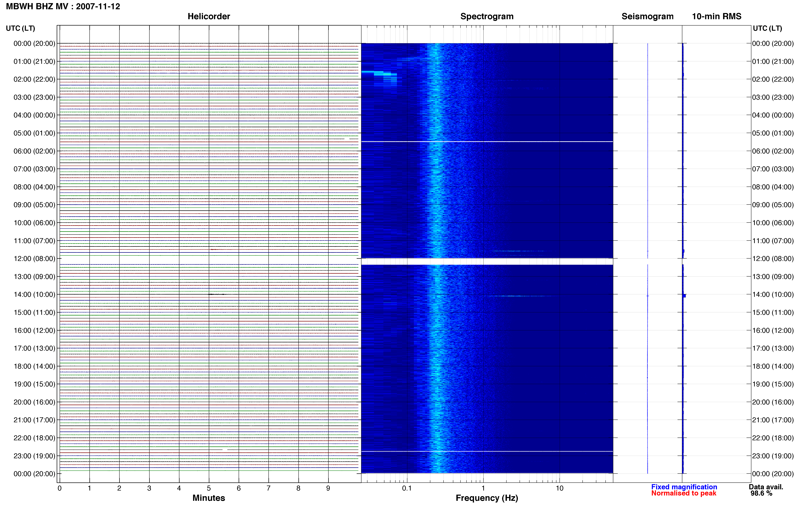Click minute tick '1' under the helicorder
Image resolution: width=812 pixels, height=508 pixels.
pos(89,488)
